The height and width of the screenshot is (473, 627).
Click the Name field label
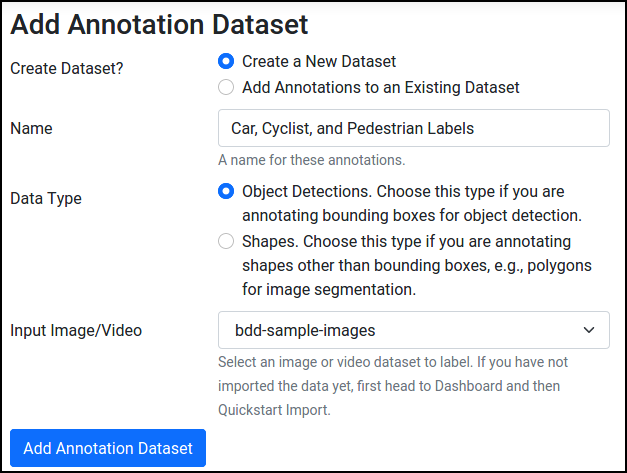coord(31,128)
